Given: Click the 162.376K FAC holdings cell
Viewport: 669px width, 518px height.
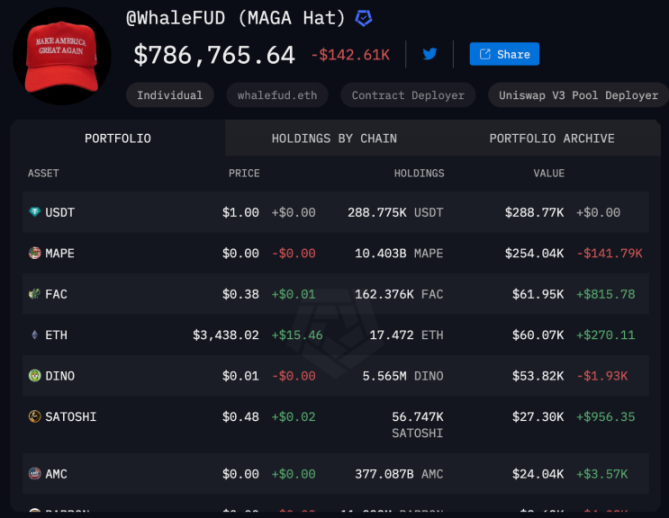Looking at the screenshot, I should (x=399, y=294).
